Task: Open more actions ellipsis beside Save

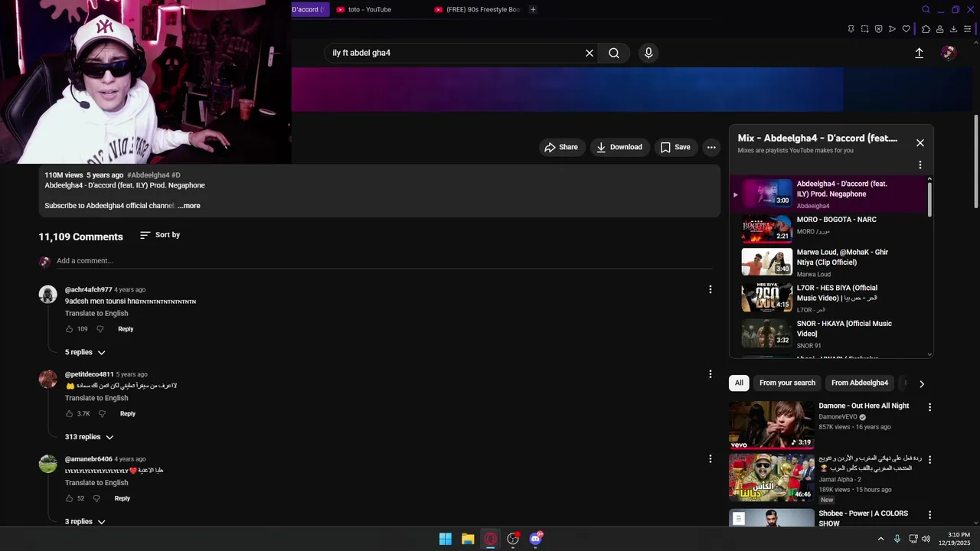Action: pos(711,147)
